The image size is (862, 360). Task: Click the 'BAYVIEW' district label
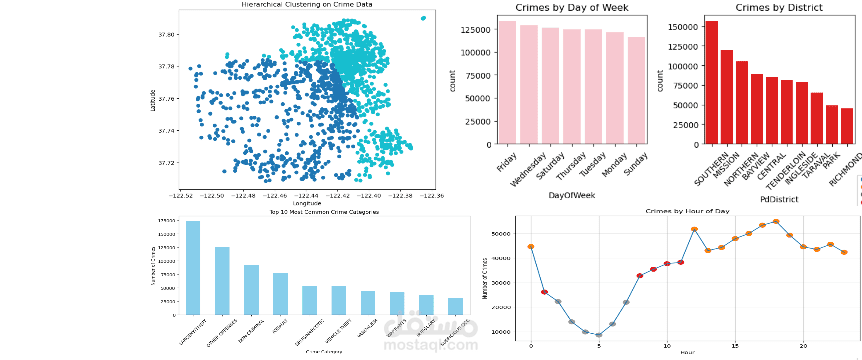(757, 165)
